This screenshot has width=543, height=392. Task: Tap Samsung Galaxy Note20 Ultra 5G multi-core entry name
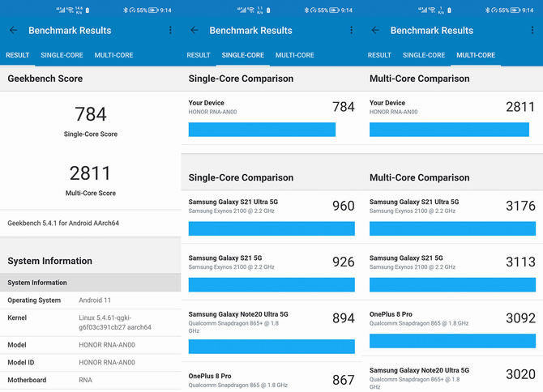419,370
